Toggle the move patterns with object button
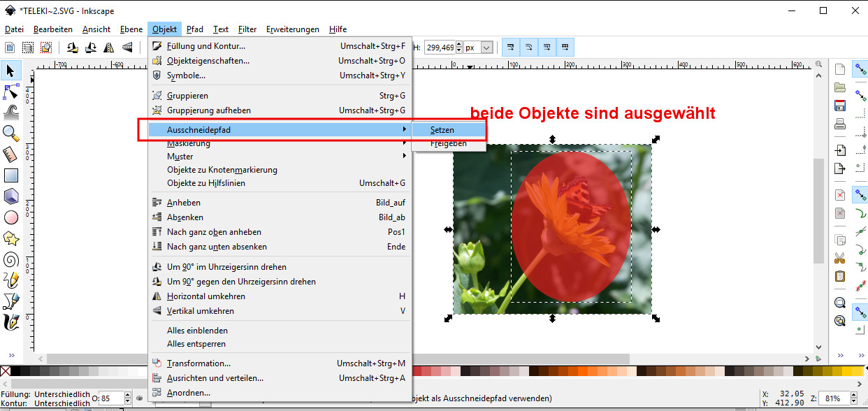 565,48
